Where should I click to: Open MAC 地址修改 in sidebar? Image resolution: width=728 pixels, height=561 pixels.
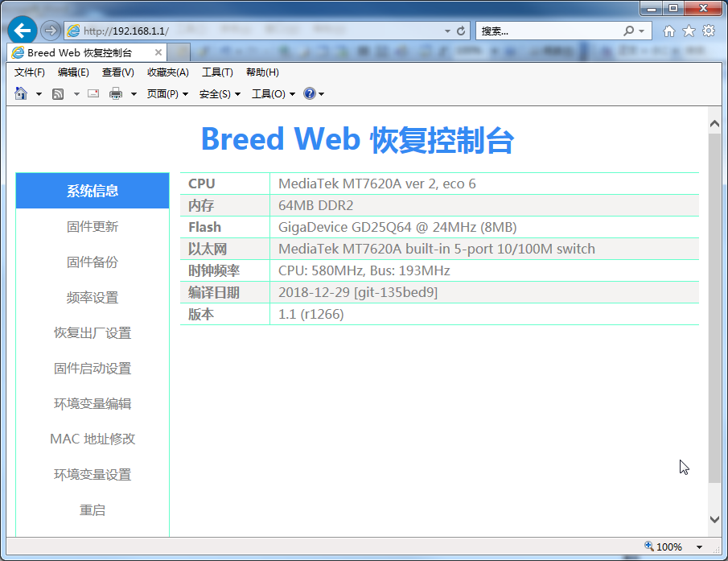pyautogui.click(x=93, y=439)
